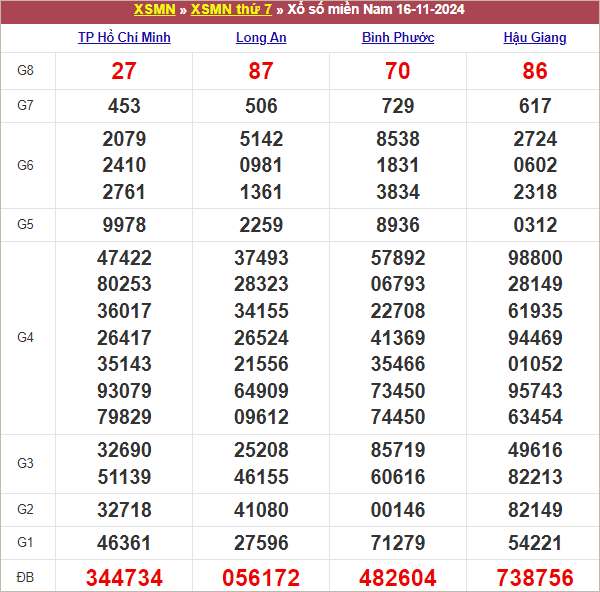Open the Hậu Giang province link
This screenshot has height=592, width=600.
(535, 38)
